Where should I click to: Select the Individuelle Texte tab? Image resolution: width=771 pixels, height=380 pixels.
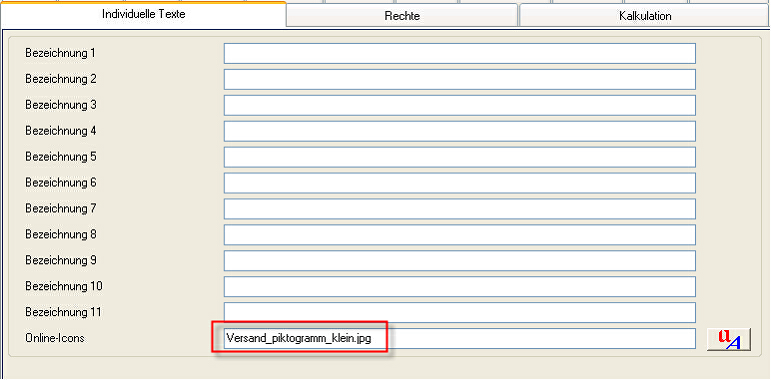[x=144, y=14]
